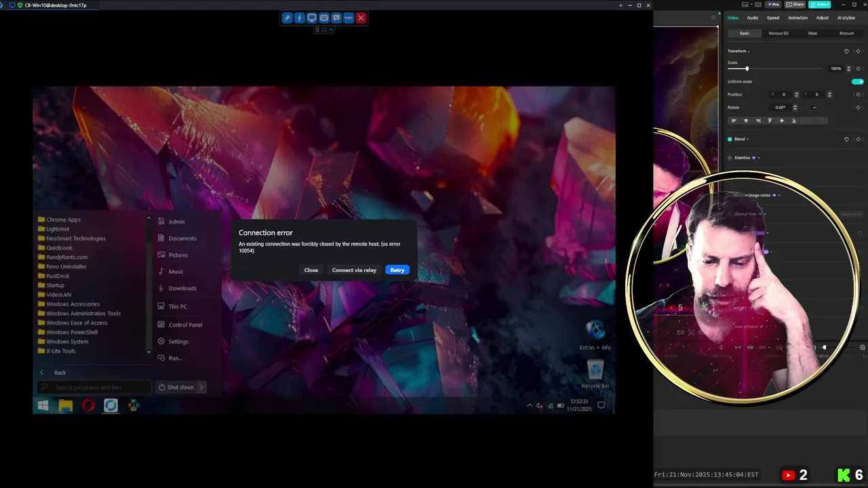Show hidden tray icons chevron
The width and height of the screenshot is (868, 488).
pos(530,405)
